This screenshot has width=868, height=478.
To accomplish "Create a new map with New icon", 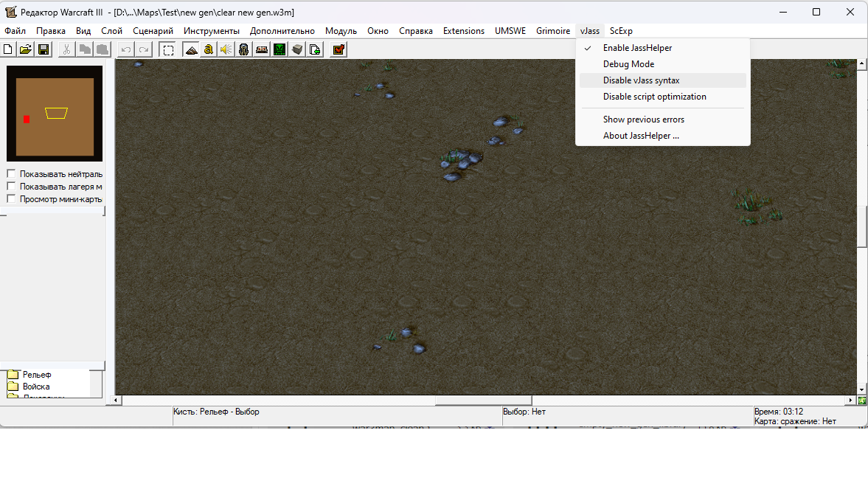I will (x=8, y=50).
